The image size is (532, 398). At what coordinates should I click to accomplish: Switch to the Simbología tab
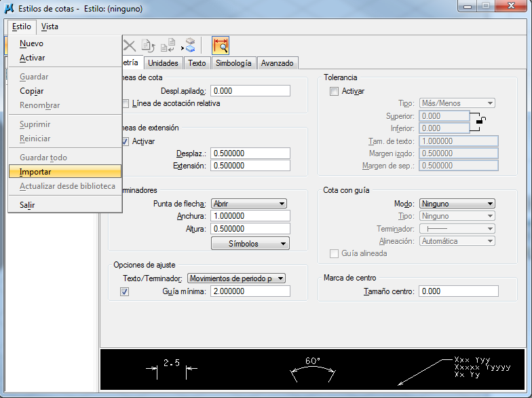[233, 63]
